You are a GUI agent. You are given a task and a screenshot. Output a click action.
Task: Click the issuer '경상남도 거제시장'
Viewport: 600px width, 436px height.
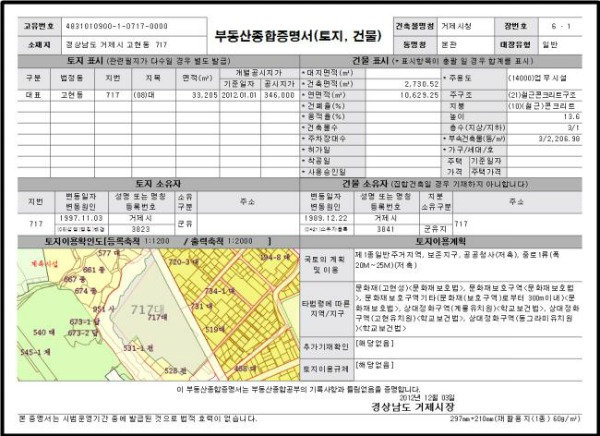point(413,407)
